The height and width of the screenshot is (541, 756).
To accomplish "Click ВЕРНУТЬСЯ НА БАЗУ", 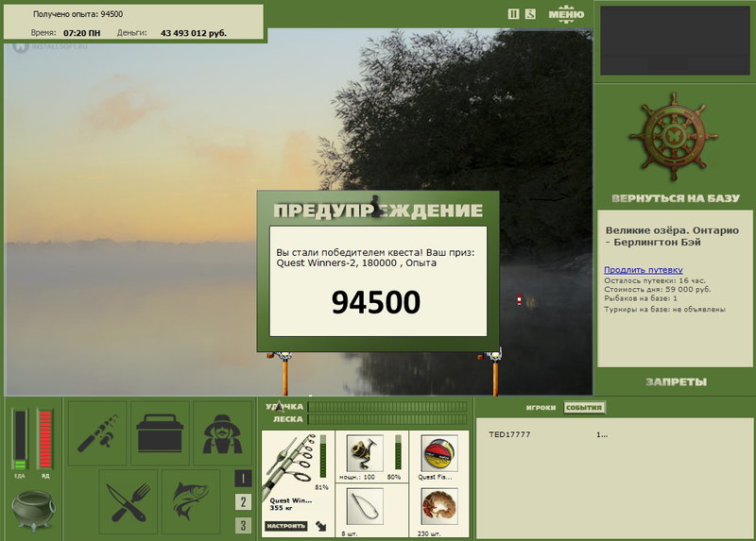I will tap(675, 198).
